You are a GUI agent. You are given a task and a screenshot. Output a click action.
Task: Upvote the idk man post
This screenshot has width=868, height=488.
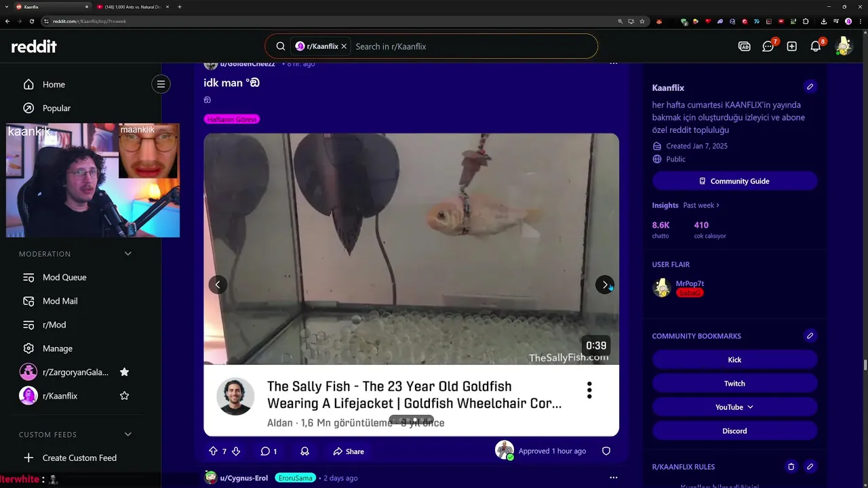[x=213, y=451]
